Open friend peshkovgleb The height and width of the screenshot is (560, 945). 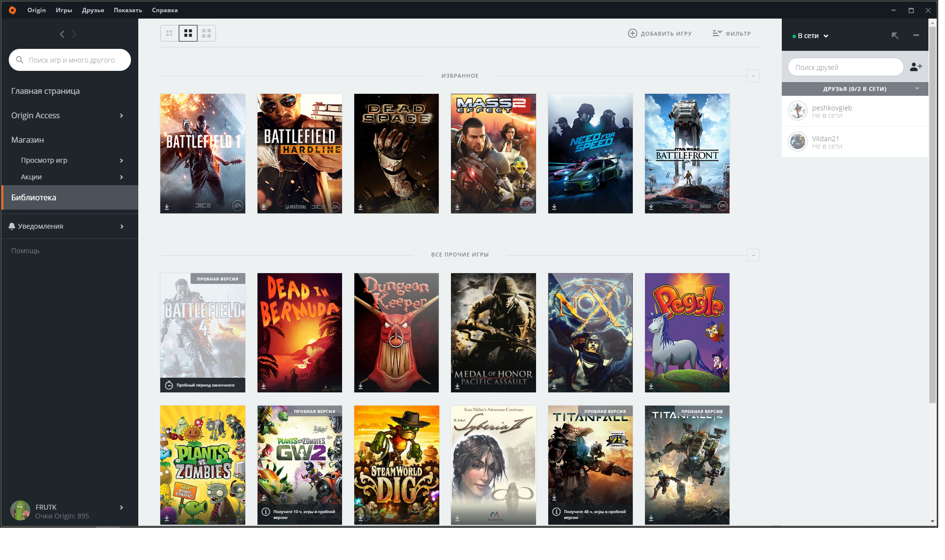pos(855,111)
